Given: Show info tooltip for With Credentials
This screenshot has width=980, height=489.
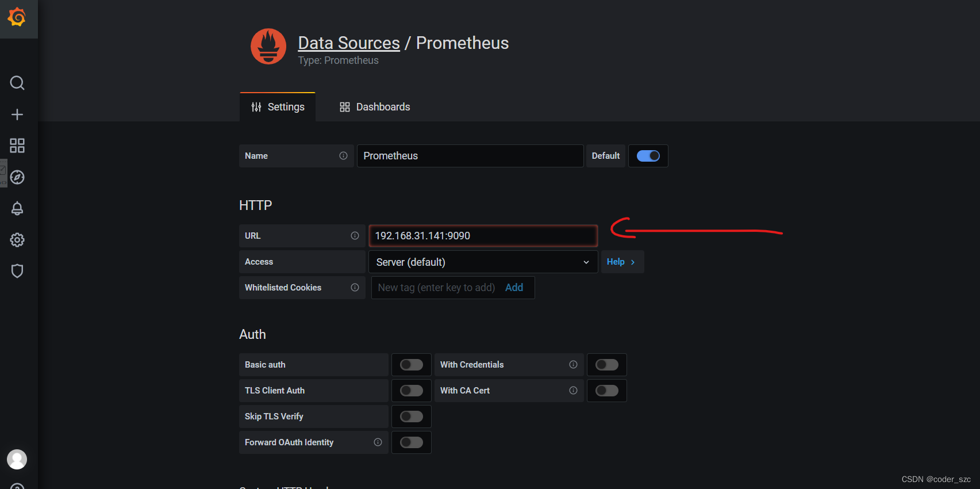Looking at the screenshot, I should coord(573,365).
